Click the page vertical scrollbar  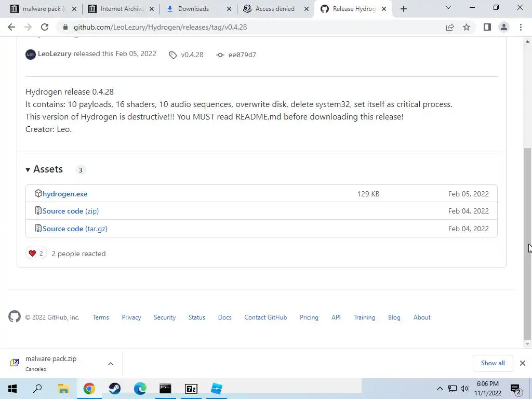[x=527, y=244]
